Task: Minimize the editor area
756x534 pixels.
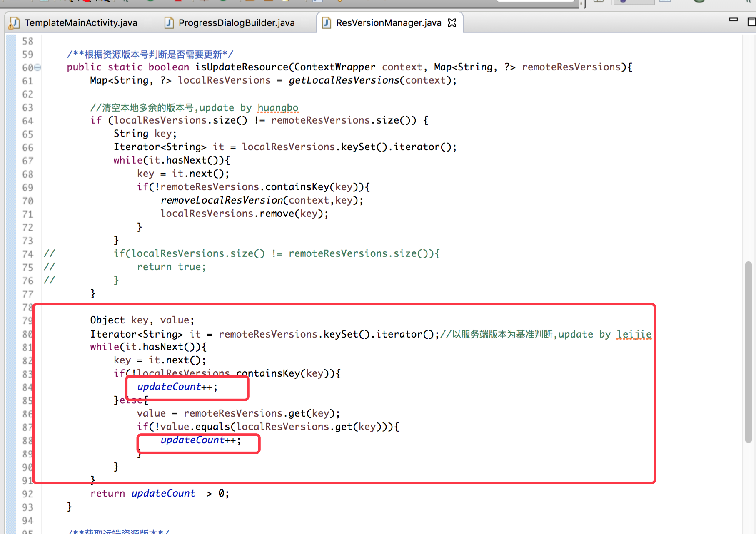Action: point(734,20)
